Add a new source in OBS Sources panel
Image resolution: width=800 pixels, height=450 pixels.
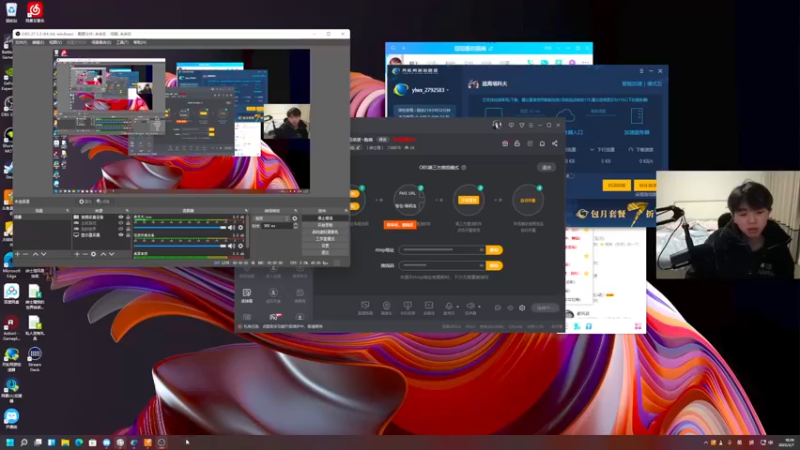click(77, 254)
